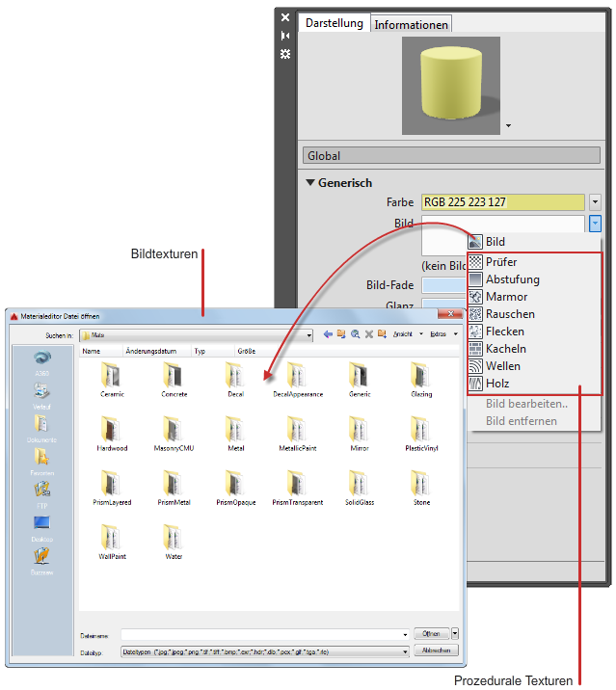Choose the Abstufung gradient texture icon
Viewport: 616px width, 690px height.
[475, 279]
